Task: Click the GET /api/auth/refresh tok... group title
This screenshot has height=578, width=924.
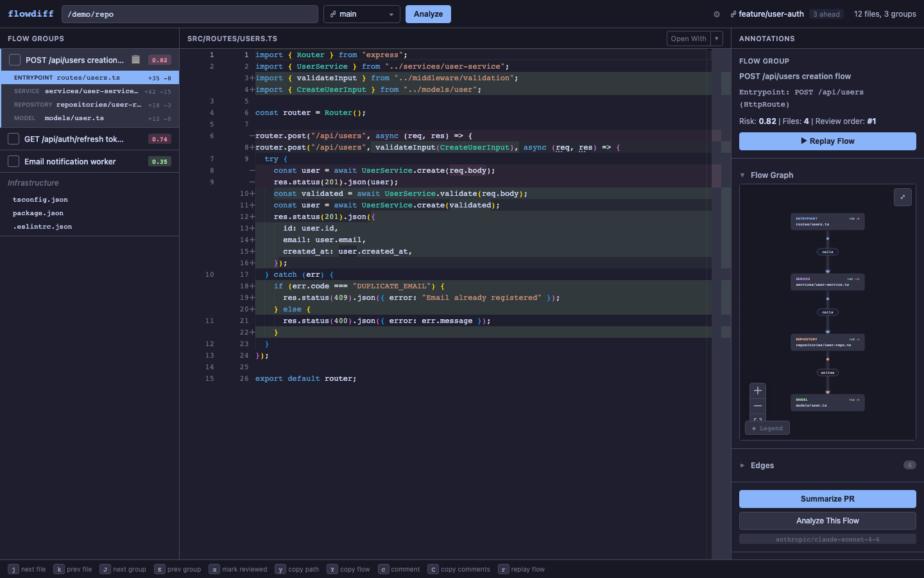Action: (74, 139)
